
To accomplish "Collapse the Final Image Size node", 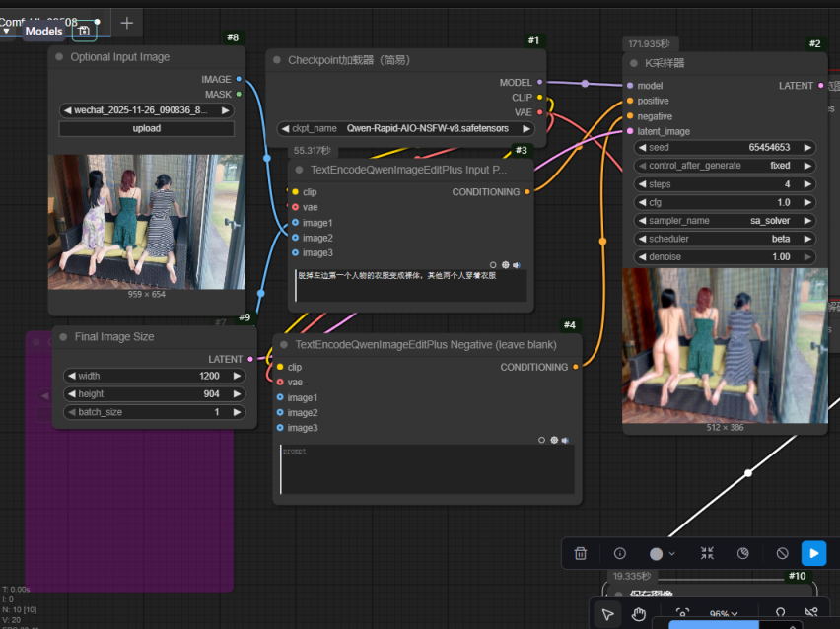I will coord(63,337).
